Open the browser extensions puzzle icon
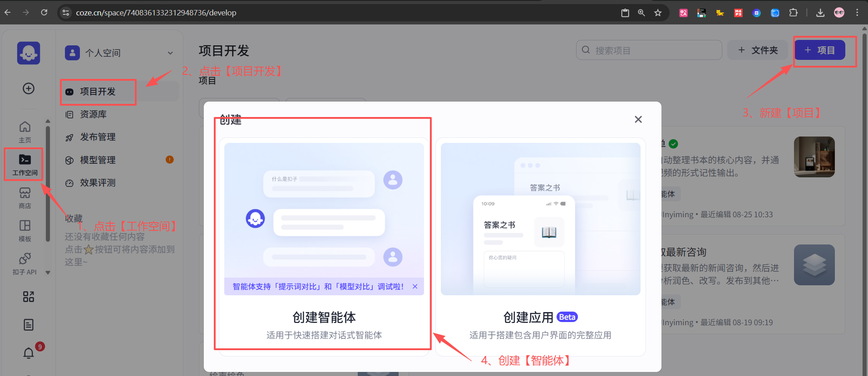 click(x=794, y=13)
